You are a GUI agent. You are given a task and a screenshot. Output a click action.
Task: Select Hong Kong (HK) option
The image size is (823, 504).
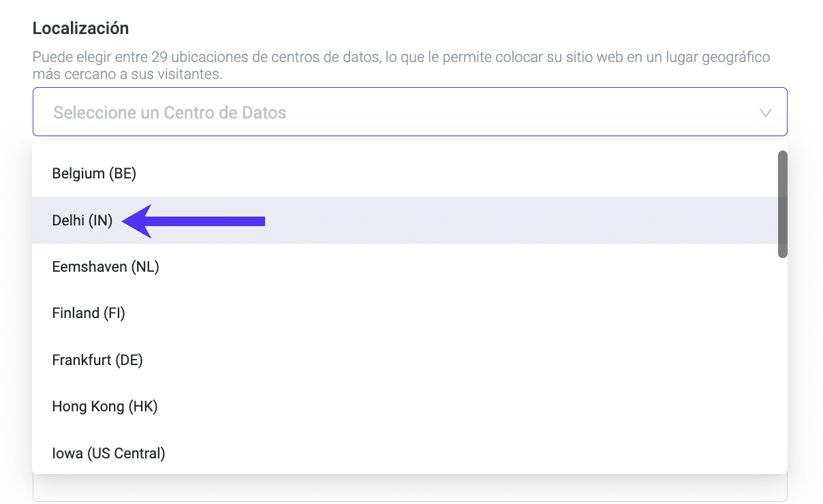click(105, 407)
